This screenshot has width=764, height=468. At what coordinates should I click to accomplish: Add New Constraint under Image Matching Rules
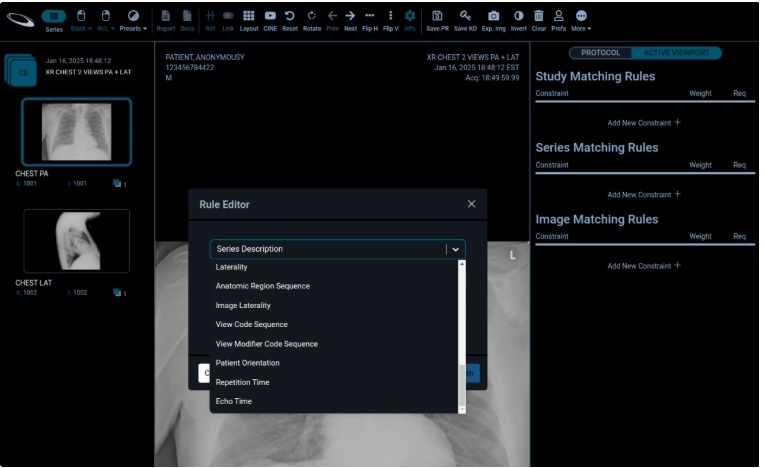(644, 266)
